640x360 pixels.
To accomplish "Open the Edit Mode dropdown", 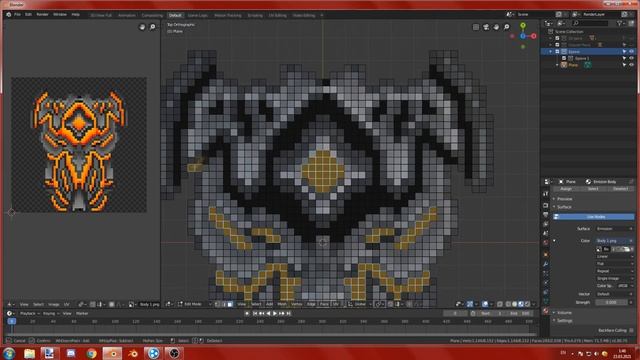I will [x=195, y=304].
